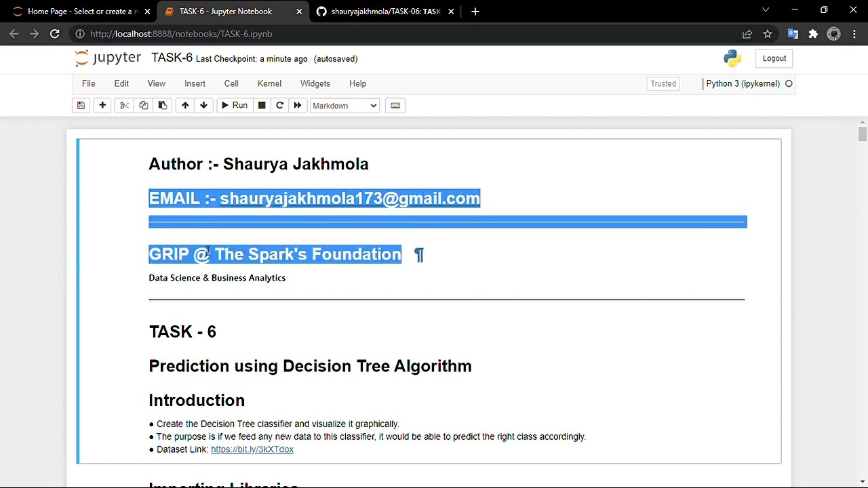Paste cells below icon

coord(162,106)
